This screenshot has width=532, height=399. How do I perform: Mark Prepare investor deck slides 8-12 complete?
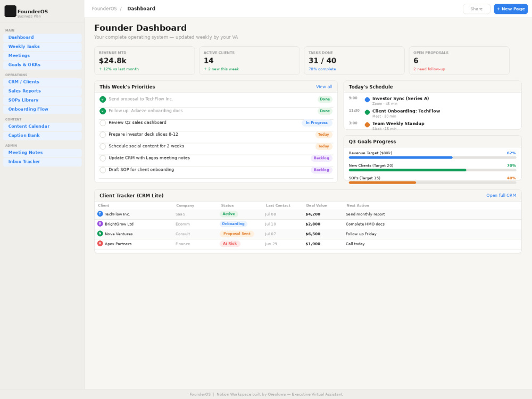click(x=103, y=135)
